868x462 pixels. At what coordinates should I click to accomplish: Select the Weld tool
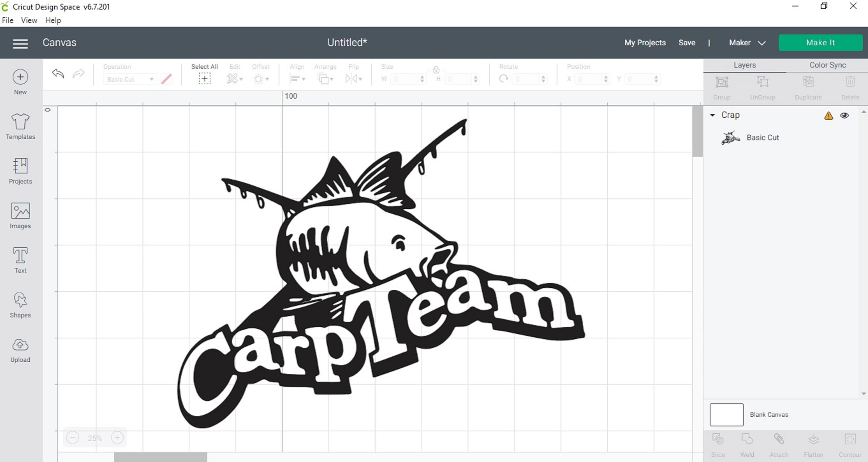[747, 441]
